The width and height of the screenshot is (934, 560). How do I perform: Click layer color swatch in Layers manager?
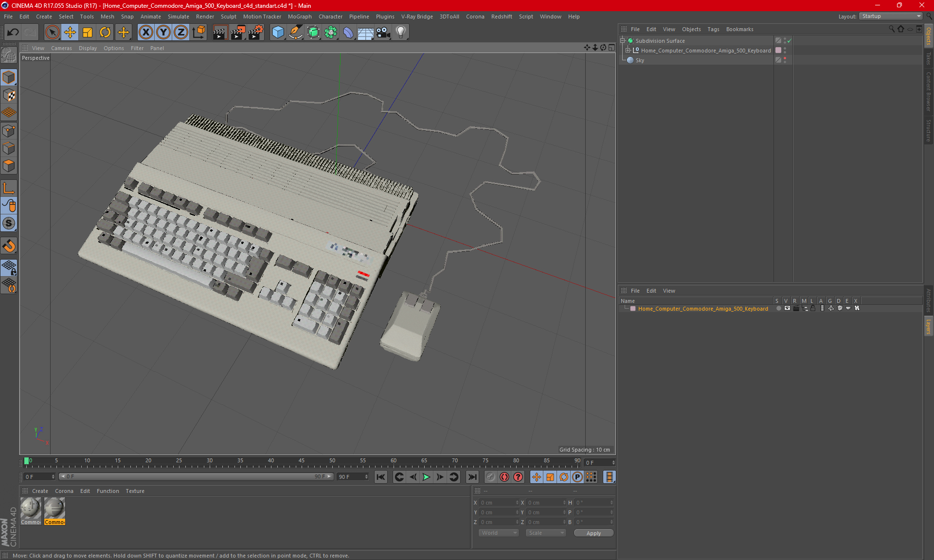[x=633, y=309]
